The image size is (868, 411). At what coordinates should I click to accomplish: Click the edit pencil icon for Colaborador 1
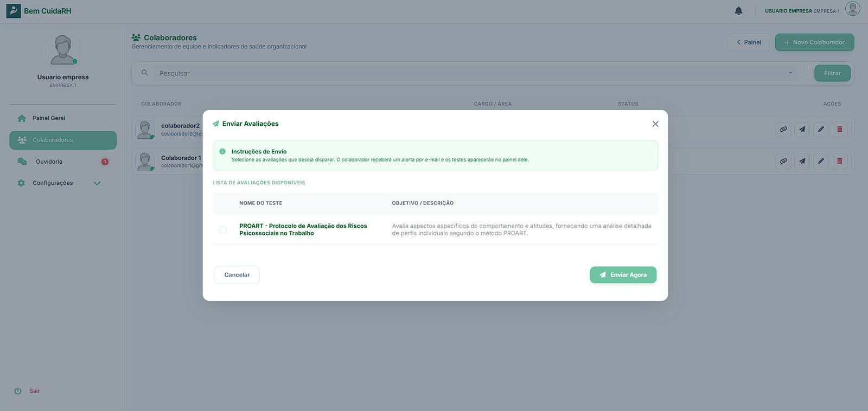coord(821,161)
